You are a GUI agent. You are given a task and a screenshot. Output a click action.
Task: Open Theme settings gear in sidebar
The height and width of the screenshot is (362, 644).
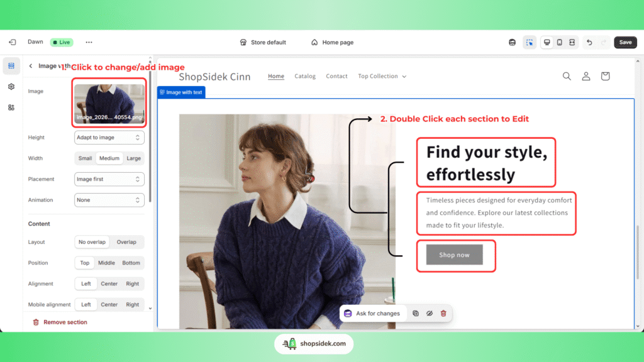[11, 87]
